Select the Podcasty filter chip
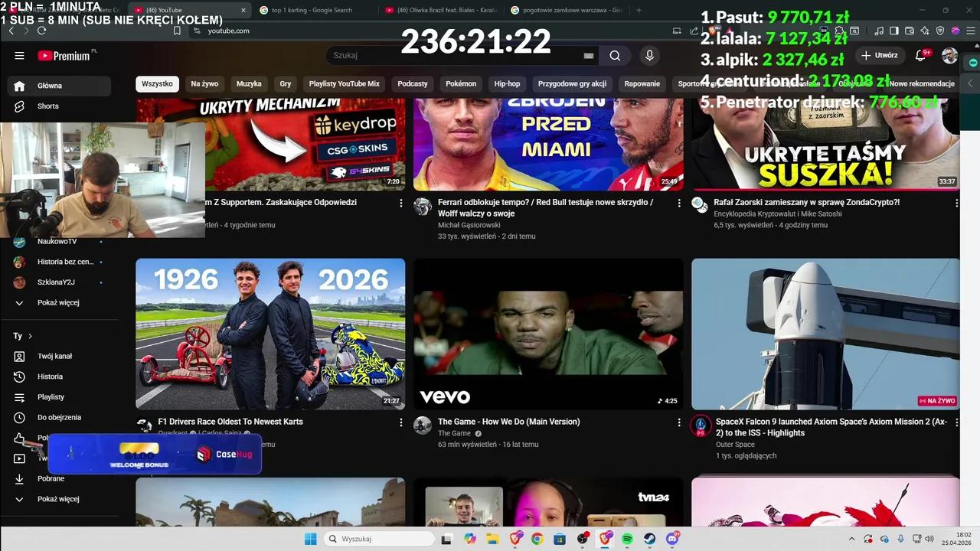This screenshot has width=980, height=551. [x=413, y=83]
